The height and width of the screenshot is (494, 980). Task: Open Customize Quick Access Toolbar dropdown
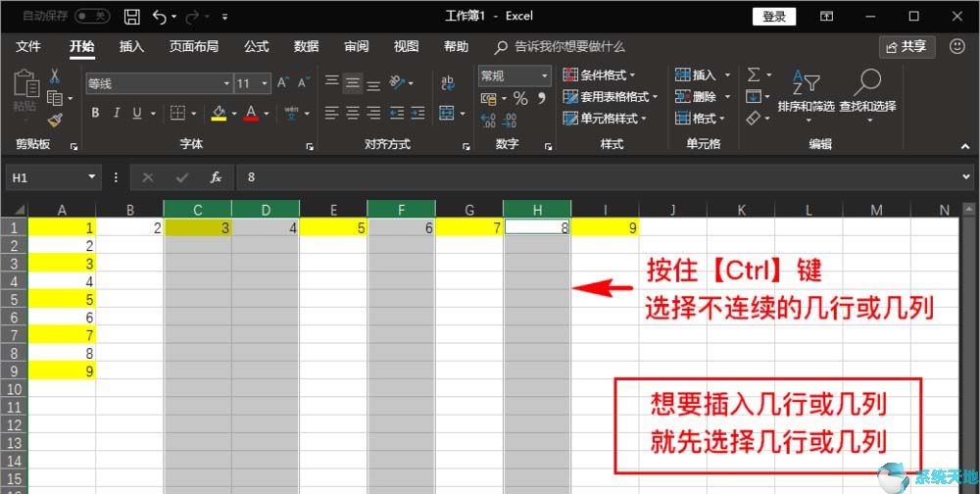click(x=225, y=17)
